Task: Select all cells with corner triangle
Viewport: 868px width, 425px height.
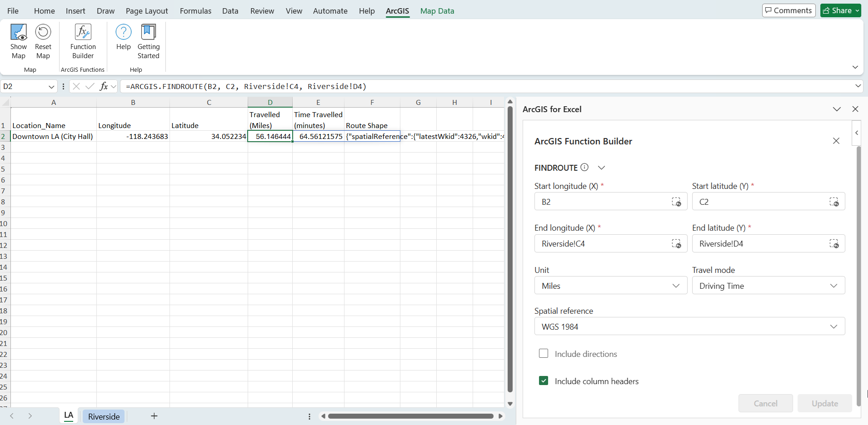Action: click(x=5, y=103)
